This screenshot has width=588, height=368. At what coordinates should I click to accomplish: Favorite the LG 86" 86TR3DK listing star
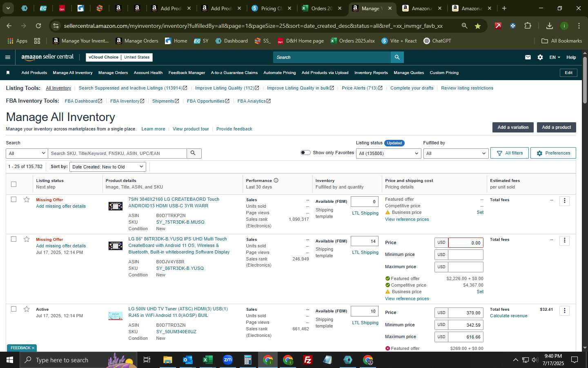coord(27,239)
